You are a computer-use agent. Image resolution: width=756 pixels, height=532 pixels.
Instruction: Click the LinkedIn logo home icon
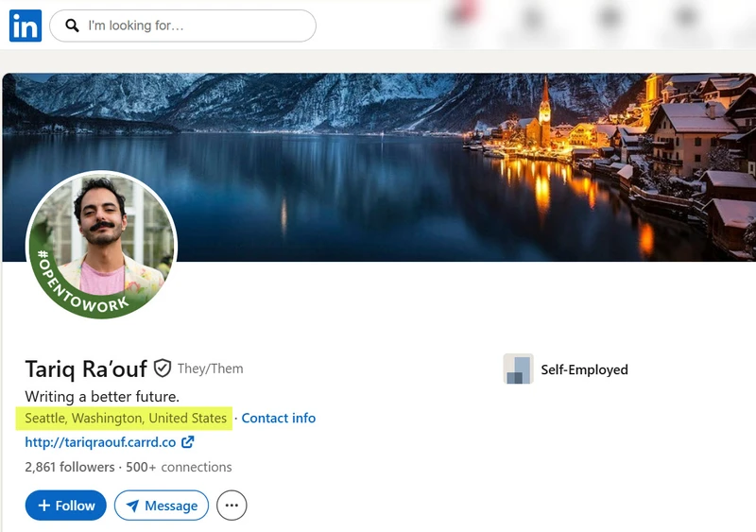tap(26, 26)
